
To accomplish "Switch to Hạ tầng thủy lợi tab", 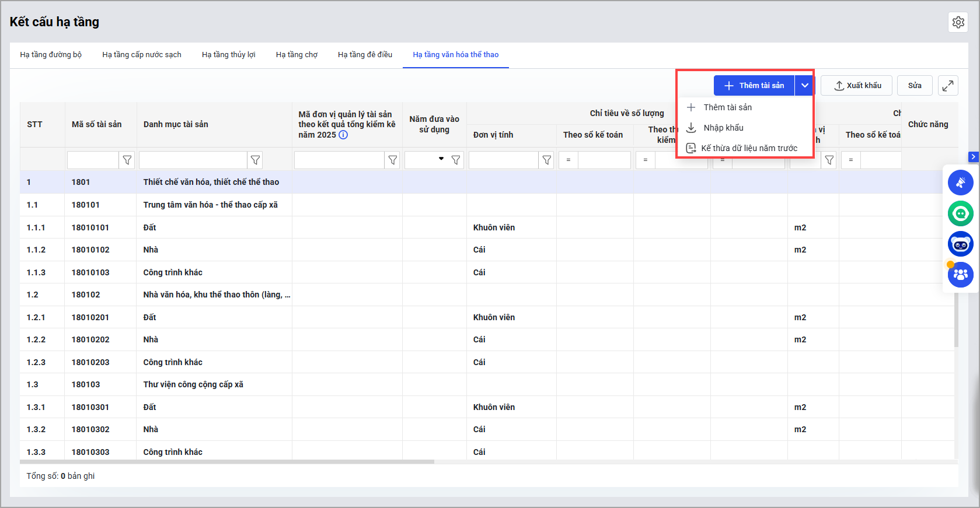I will (x=228, y=55).
